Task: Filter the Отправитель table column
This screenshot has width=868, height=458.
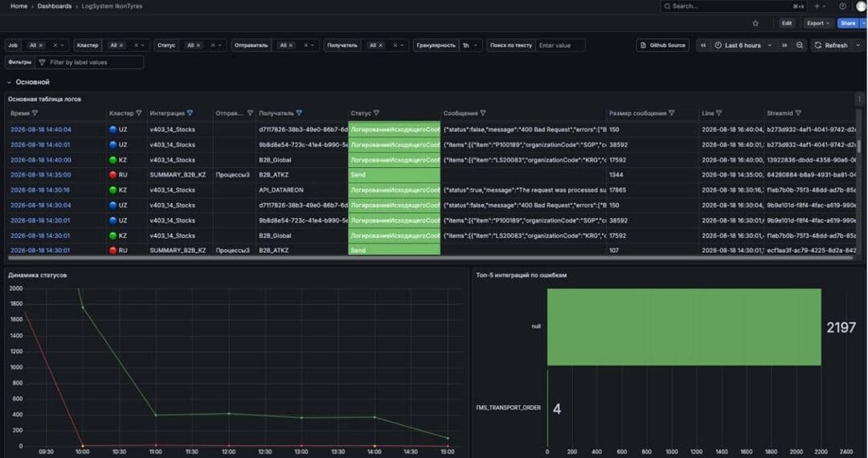Action: [250, 113]
